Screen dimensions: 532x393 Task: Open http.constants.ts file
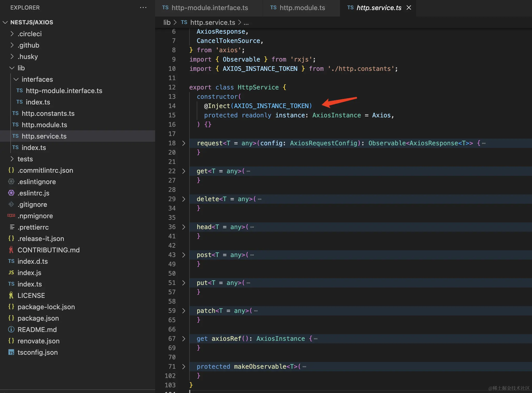pyautogui.click(x=78, y=114)
